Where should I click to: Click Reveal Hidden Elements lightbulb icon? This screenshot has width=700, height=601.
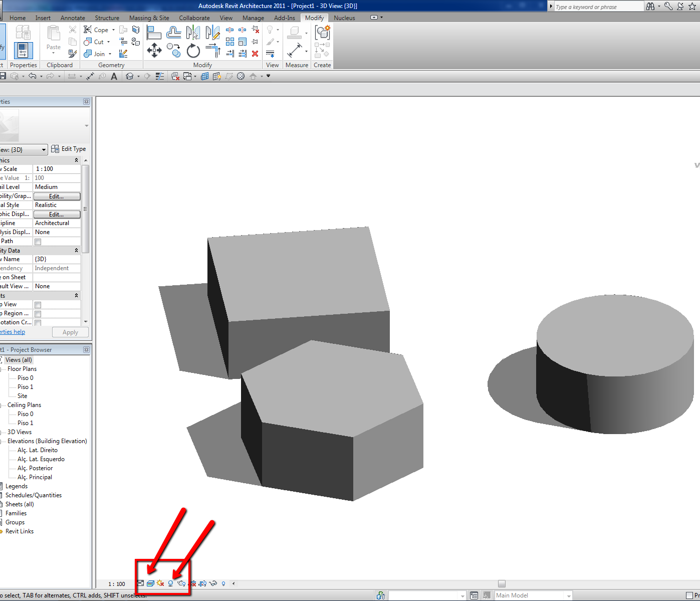(x=223, y=583)
